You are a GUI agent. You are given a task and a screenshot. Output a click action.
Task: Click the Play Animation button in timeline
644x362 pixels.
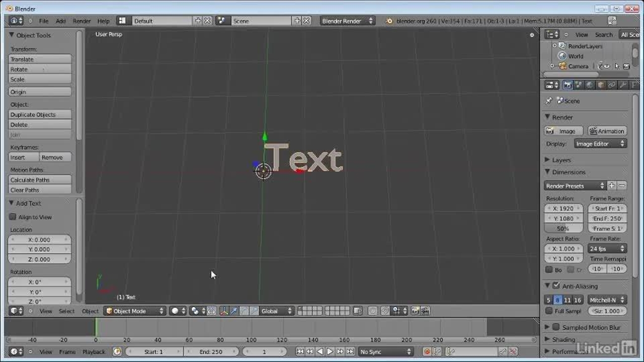pyautogui.click(x=330, y=351)
